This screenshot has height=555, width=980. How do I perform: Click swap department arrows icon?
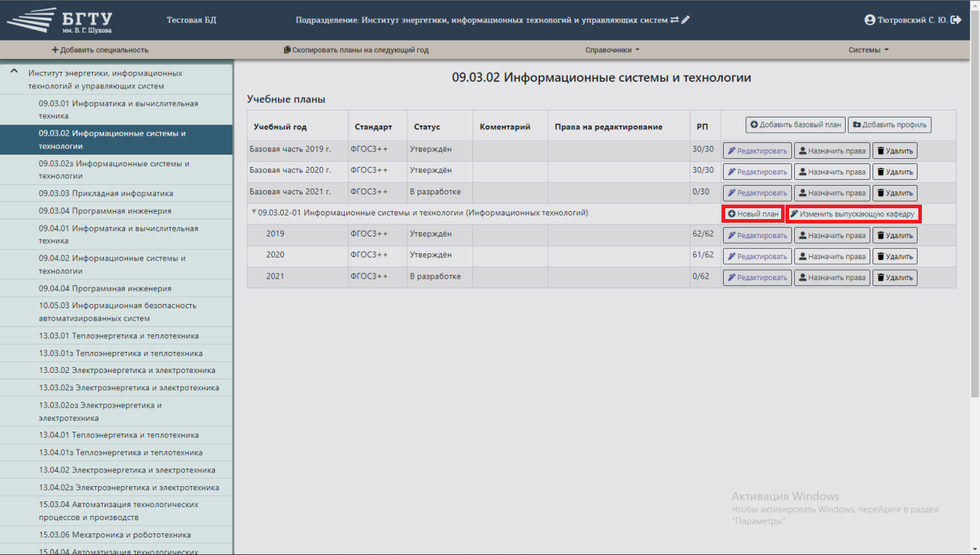pyautogui.click(x=674, y=20)
